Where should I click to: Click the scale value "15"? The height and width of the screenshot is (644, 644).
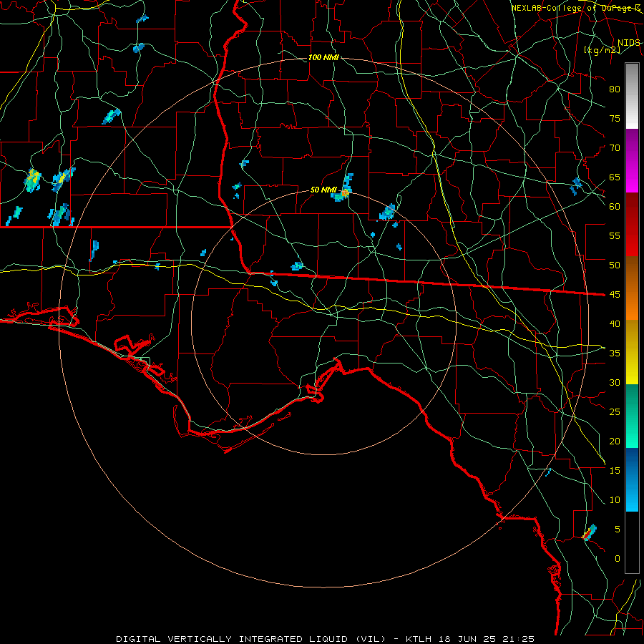615,471
